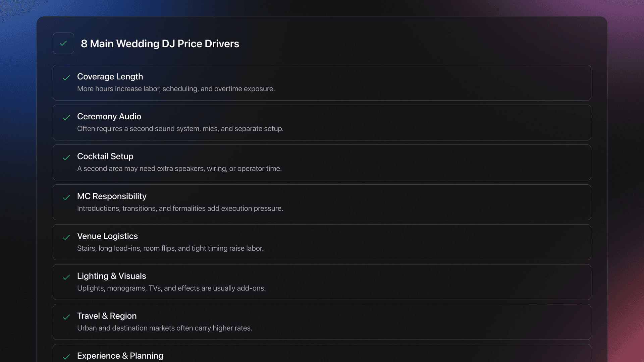
Task: Select the Coverage Length checkmark icon
Action: pos(67,78)
